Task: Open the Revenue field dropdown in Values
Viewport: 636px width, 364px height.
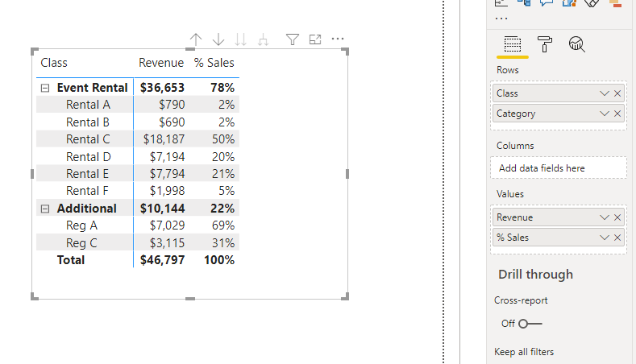Action: 605,217
